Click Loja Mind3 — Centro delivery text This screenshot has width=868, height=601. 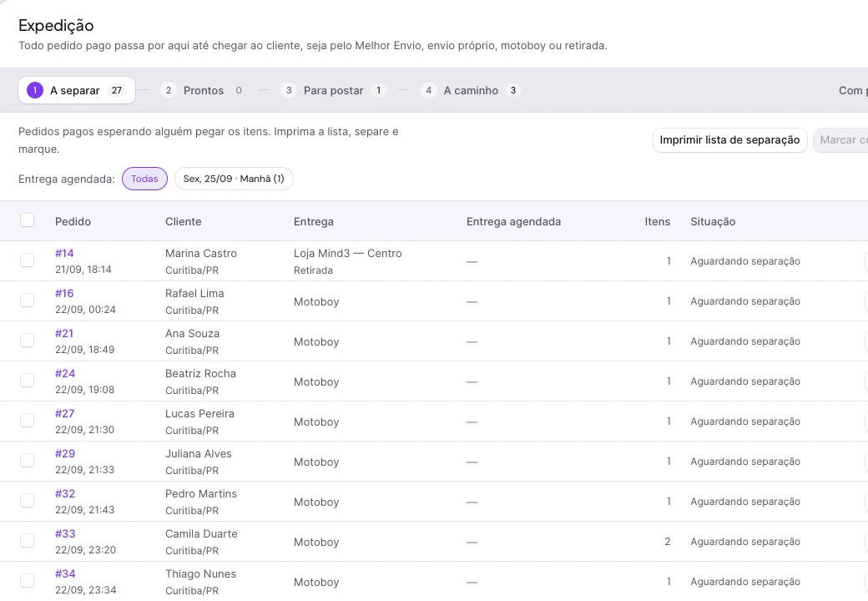348,254
